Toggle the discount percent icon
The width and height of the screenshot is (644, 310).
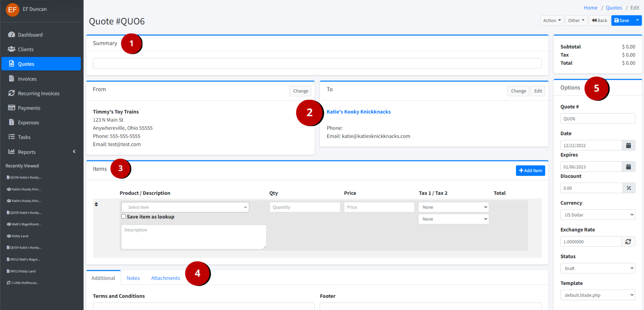pyautogui.click(x=629, y=188)
